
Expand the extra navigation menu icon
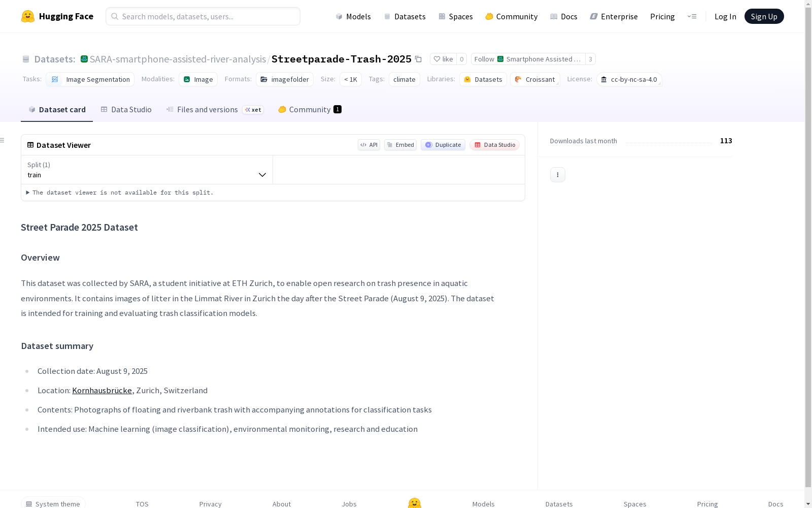tap(692, 16)
